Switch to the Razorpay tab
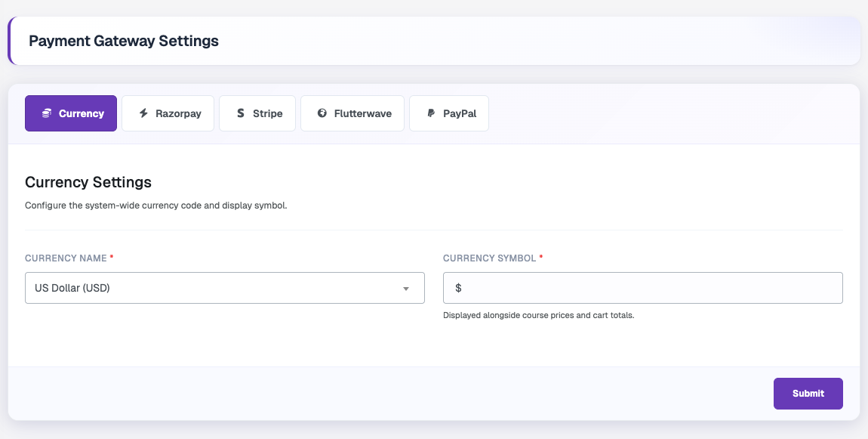868x439 pixels. [x=168, y=113]
